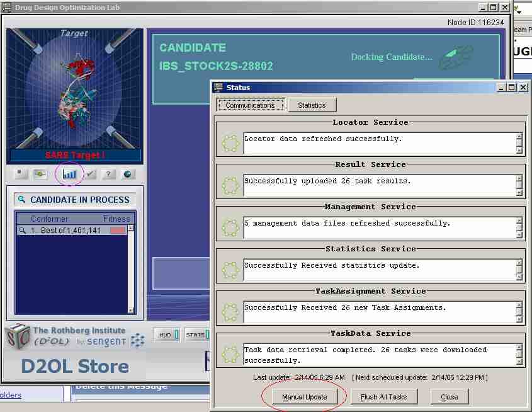
Task: Click the checkmark icon in toolbar
Action: [91, 175]
